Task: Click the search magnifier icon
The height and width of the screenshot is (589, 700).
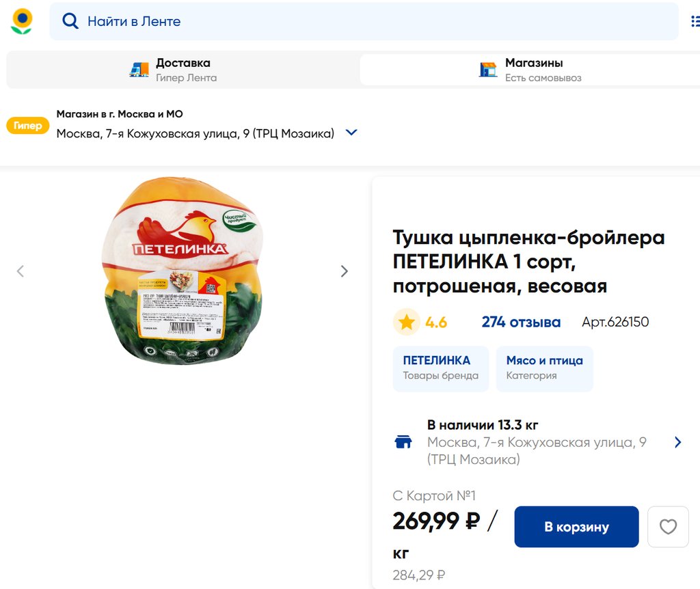Action: pyautogui.click(x=70, y=21)
